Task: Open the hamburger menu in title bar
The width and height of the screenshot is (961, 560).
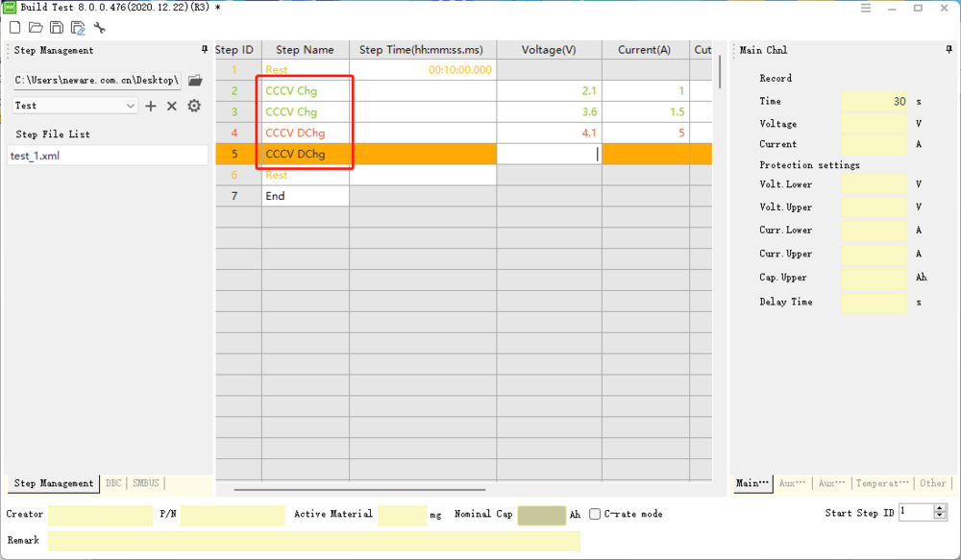Action: pos(866,8)
